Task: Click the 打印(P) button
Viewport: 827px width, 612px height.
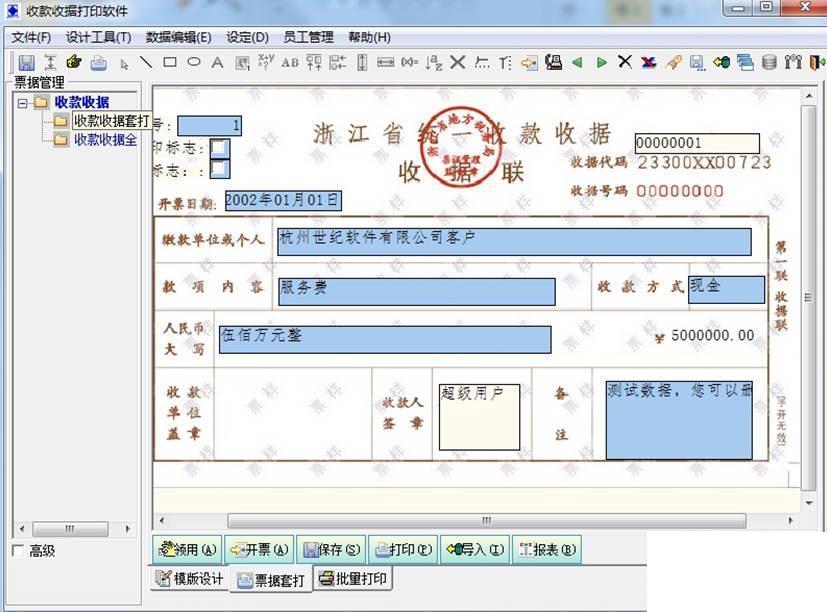Action: click(x=403, y=550)
